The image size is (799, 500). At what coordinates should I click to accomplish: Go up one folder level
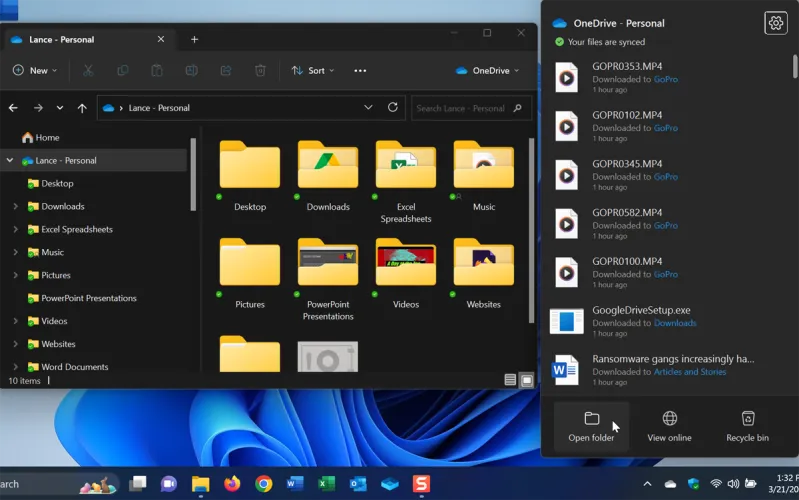[82, 108]
